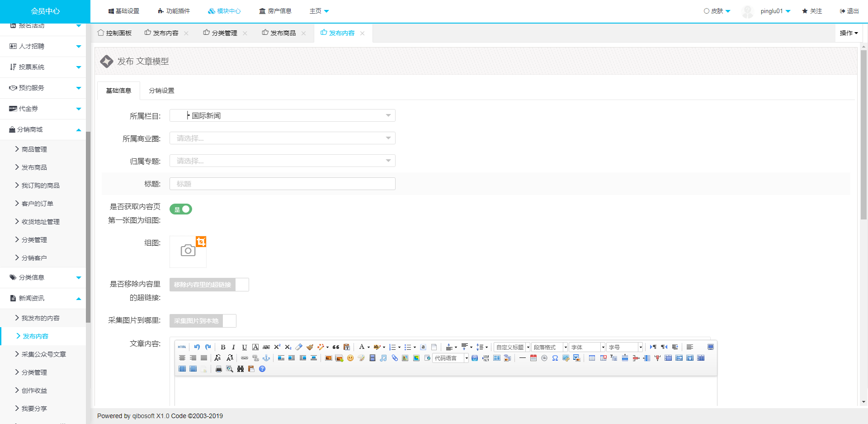Image resolution: width=868 pixels, height=424 pixels.
Task: Open the 所属商业圈 dropdown
Action: tap(282, 138)
